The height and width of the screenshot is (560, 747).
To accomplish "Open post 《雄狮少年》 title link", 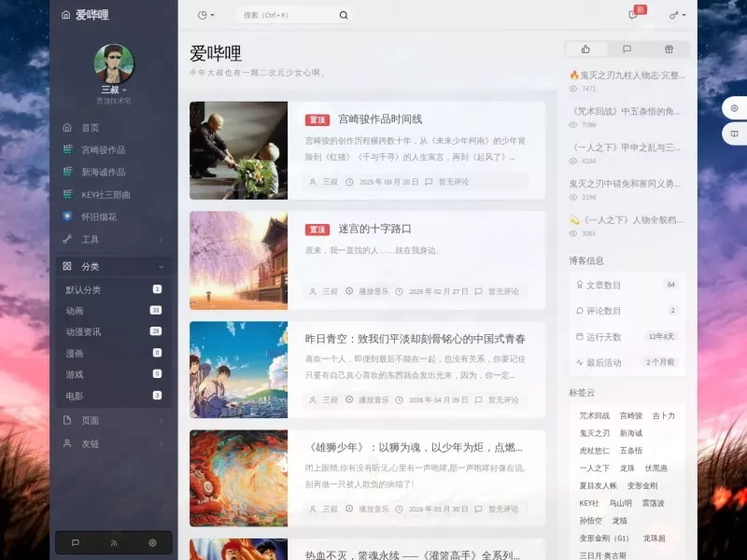I will tap(414, 448).
